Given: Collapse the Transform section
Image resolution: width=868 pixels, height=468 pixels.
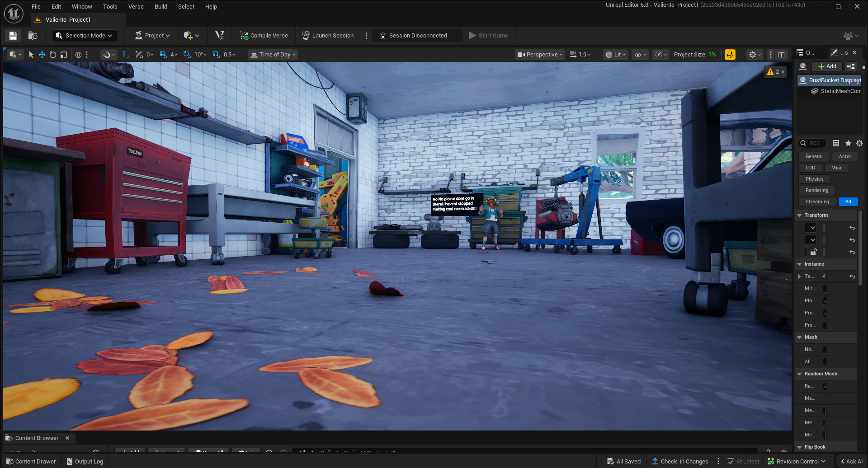Looking at the screenshot, I should 799,215.
